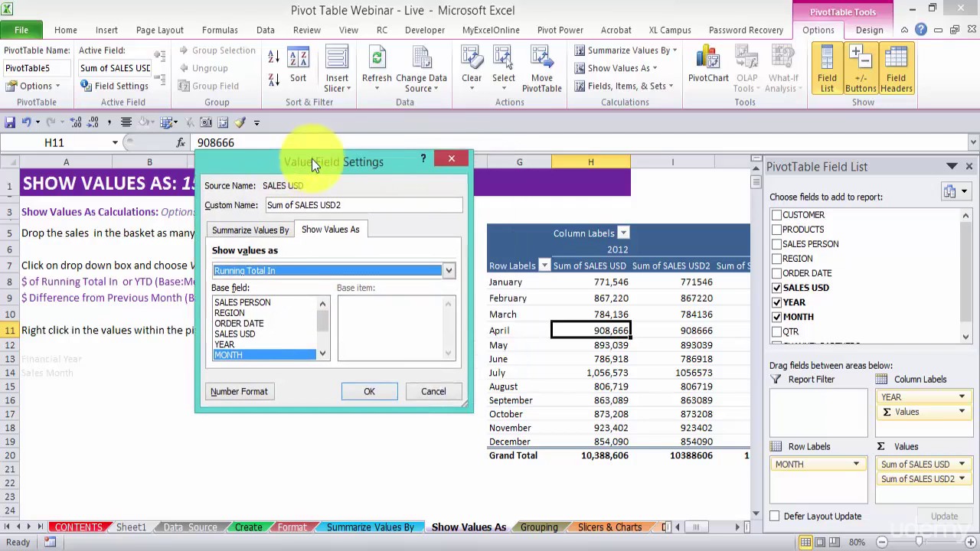Screen dimensions: 980x551
Task: Click Sort Z to A icon
Action: [273, 79]
